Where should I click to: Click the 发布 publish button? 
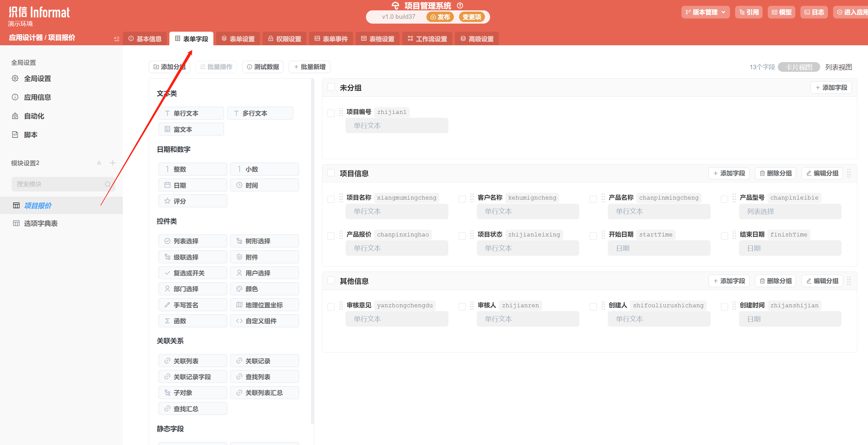[x=440, y=17]
